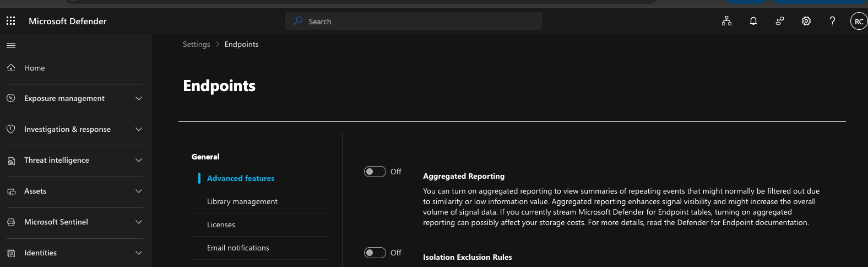Open the RC account avatar

859,22
